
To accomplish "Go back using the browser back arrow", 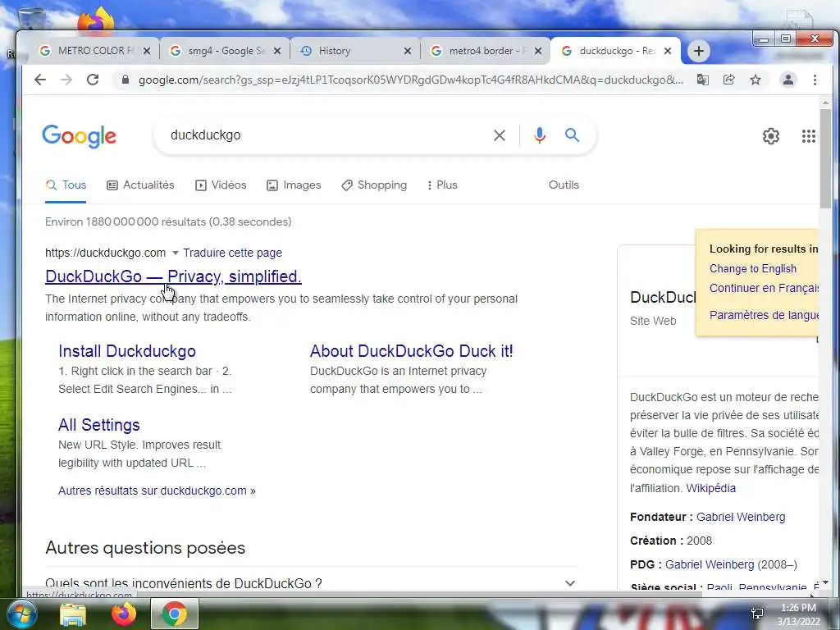I will pos(40,80).
